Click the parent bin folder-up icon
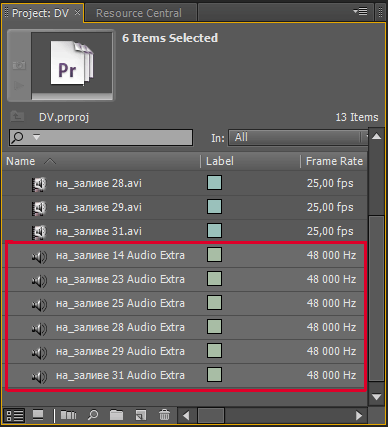The width and height of the screenshot is (388, 427). coord(17,117)
